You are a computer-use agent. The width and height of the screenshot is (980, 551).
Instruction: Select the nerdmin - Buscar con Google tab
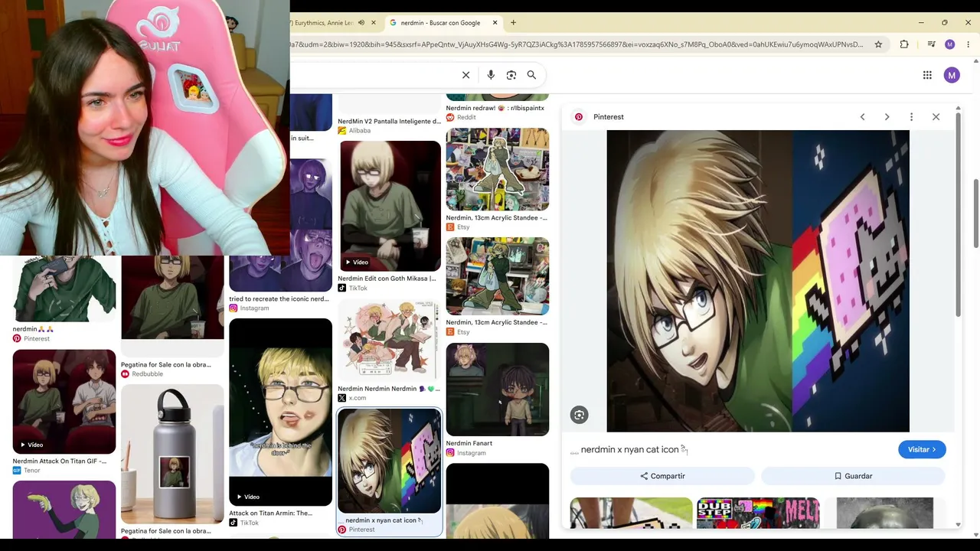[440, 23]
